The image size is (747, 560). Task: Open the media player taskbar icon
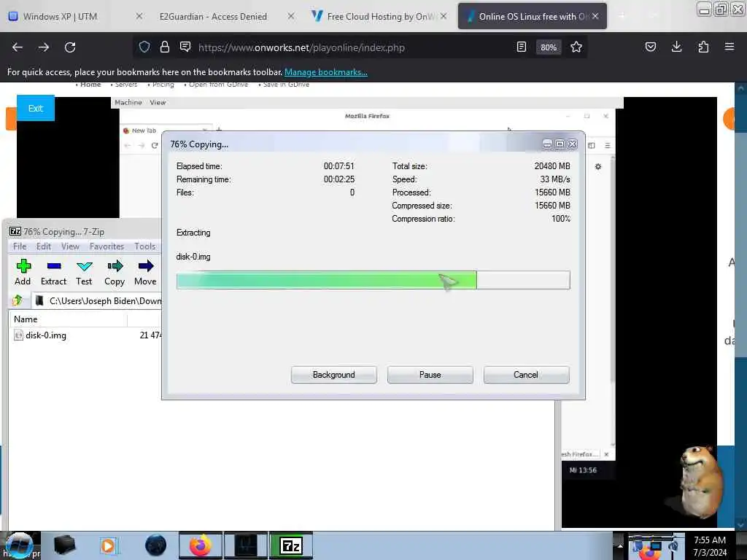pyautogui.click(x=109, y=545)
